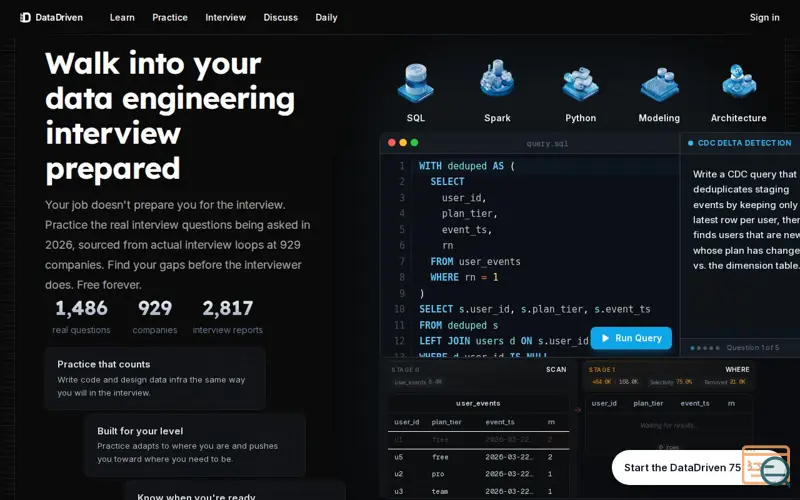This screenshot has height=500, width=800.
Task: Click the red window dot in query.sql
Action: (392, 143)
